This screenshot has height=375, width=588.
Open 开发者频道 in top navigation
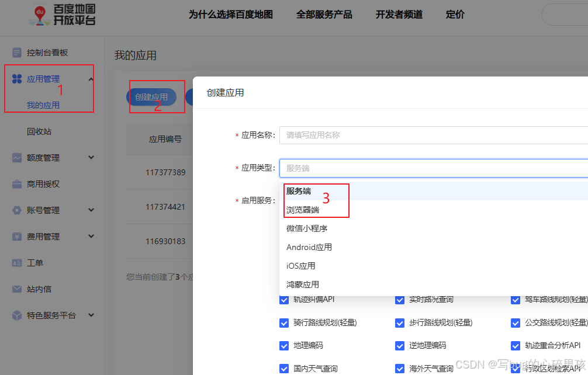coord(399,15)
